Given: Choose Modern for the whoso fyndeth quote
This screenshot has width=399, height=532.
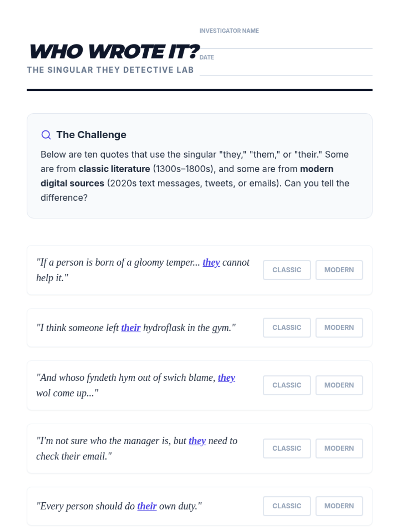Looking at the screenshot, I should (339, 385).
